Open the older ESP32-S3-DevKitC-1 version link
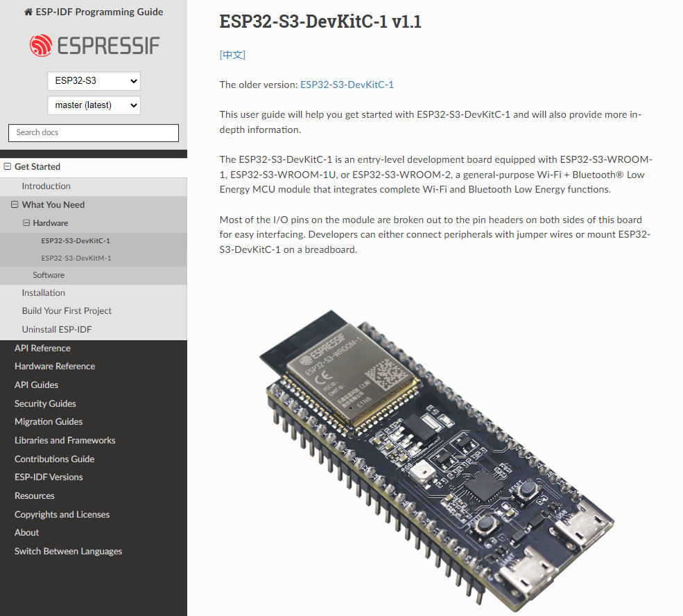 [347, 84]
